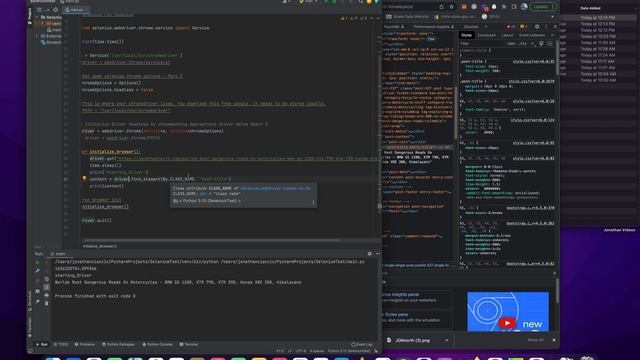640x360 pixels.
Task: Click the Run console settings gear icon
Action: 369,253
